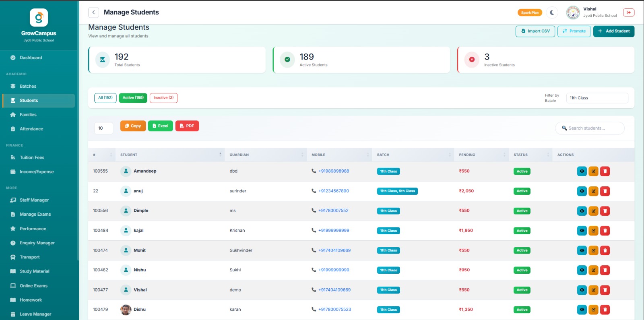Toggle dark mode with moon icon
Screen dimensions: 644x320
(x=552, y=12)
